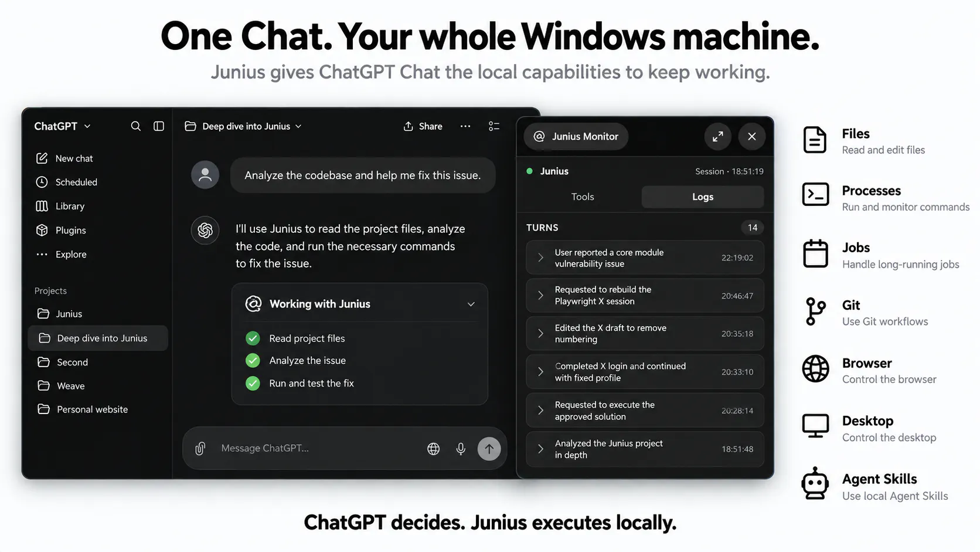
Task: Click the Explore ellipsis icon
Action: (x=42, y=255)
